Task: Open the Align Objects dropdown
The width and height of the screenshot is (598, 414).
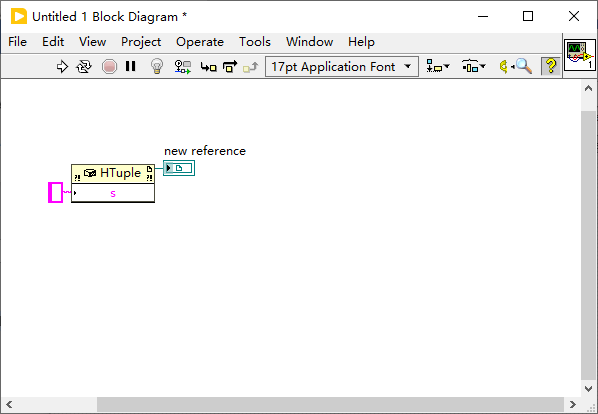Action: (x=438, y=67)
